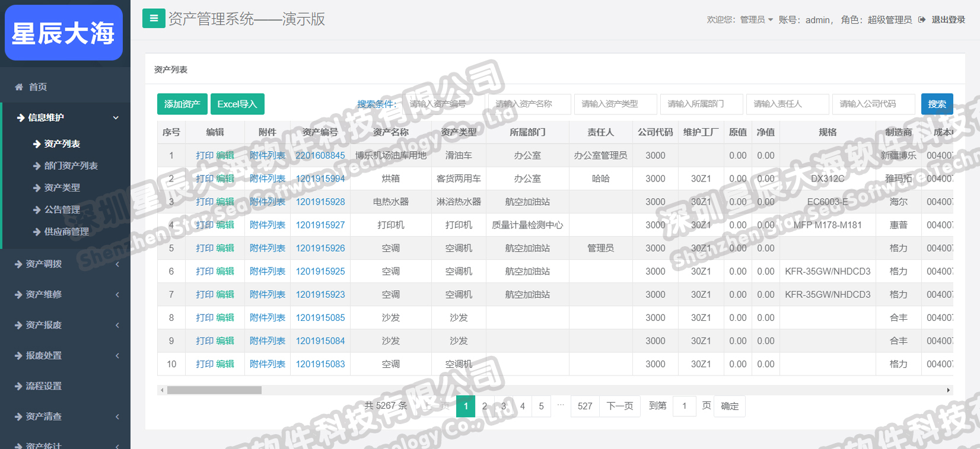Click the page jump number input
This screenshot has height=449, width=980.
[x=685, y=406]
